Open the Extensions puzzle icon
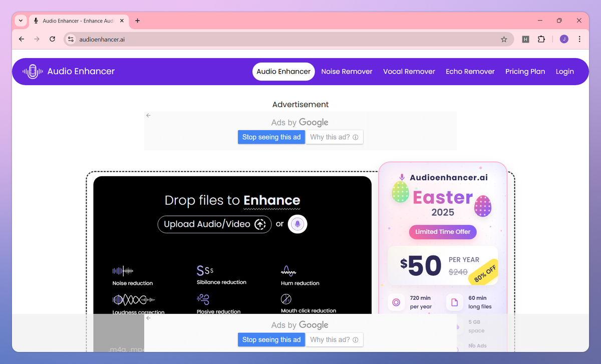Viewport: 601px width, 364px height. (x=541, y=39)
